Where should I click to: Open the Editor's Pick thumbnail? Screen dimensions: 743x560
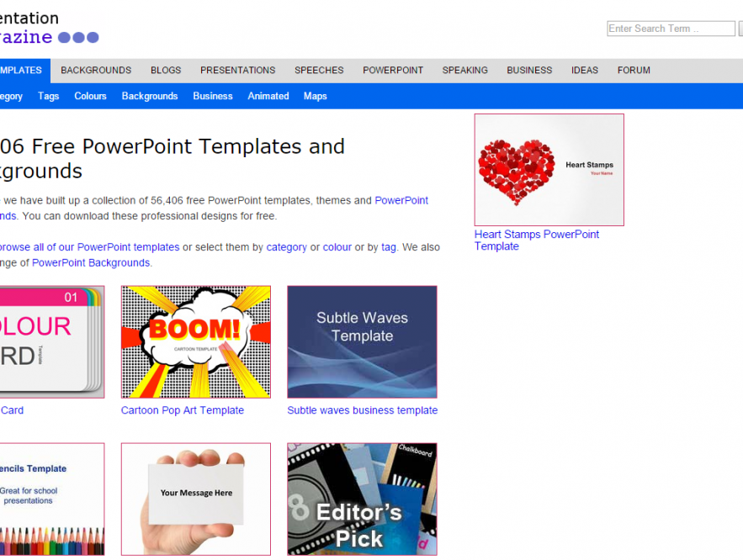[x=362, y=499]
